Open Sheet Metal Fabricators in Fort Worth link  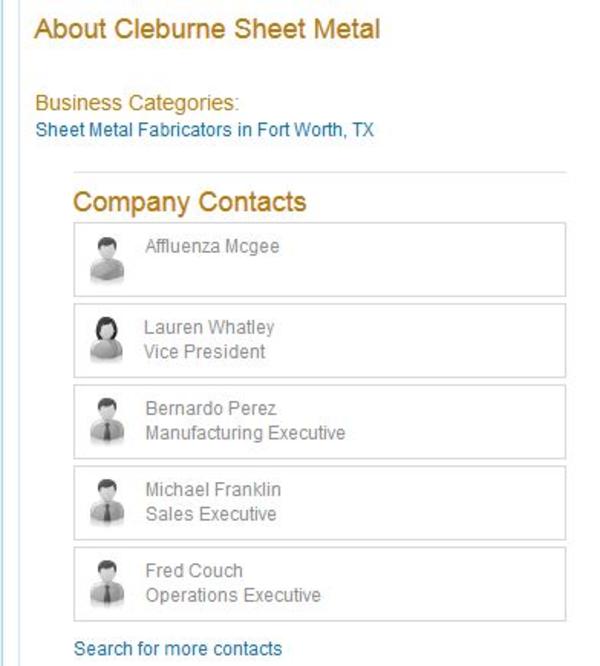coord(204,131)
